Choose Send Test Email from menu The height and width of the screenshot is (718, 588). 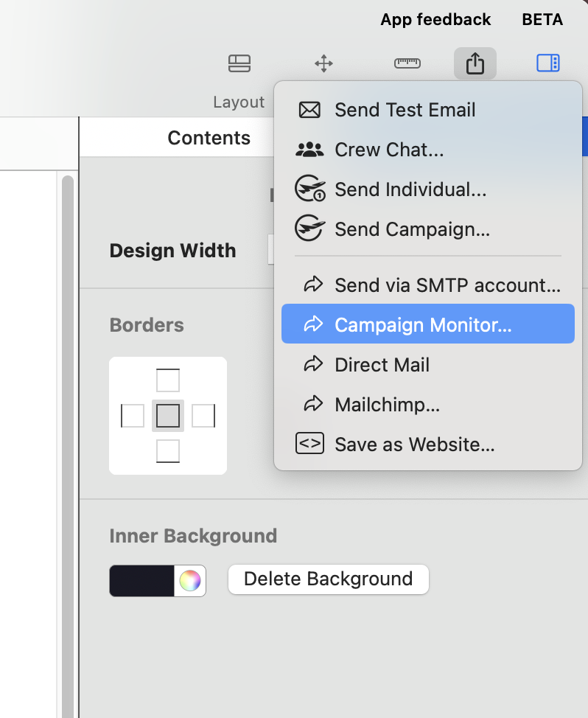tap(428, 110)
